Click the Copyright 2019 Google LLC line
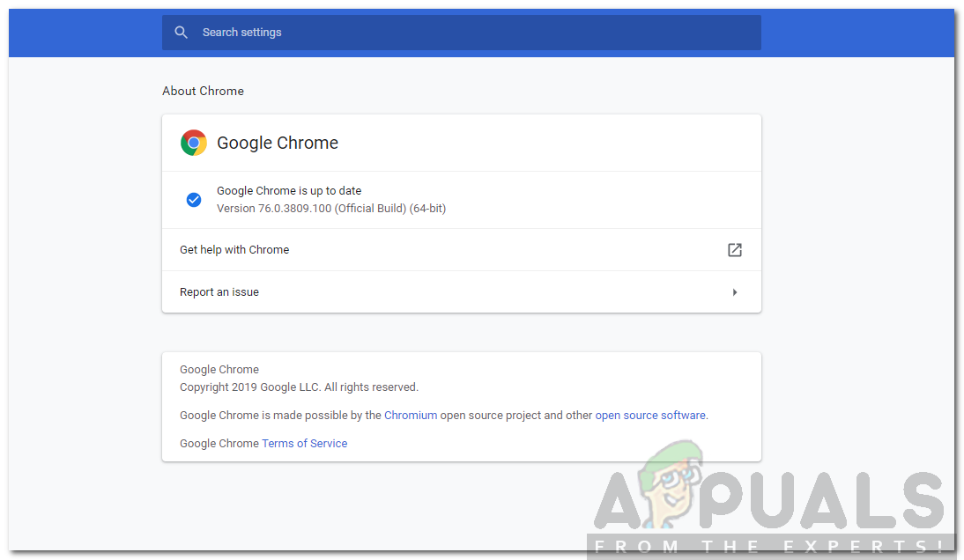This screenshot has width=964, height=560. pos(299,387)
